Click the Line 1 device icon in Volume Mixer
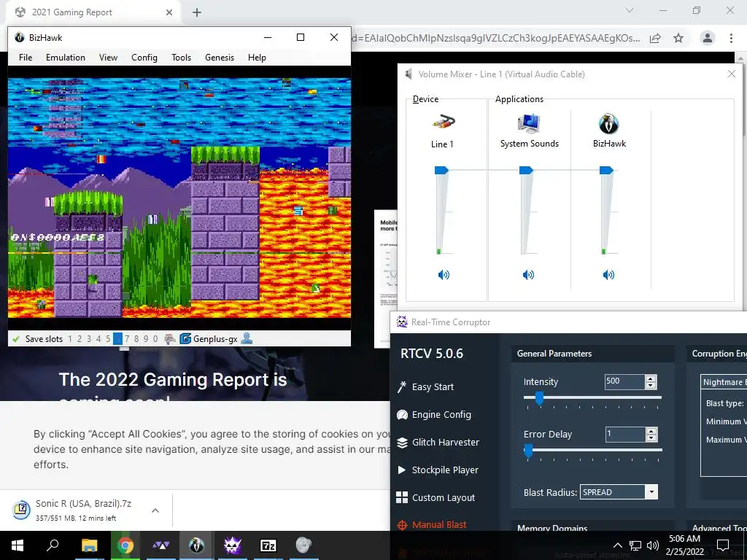Viewport: 747px width, 560px height. click(443, 122)
